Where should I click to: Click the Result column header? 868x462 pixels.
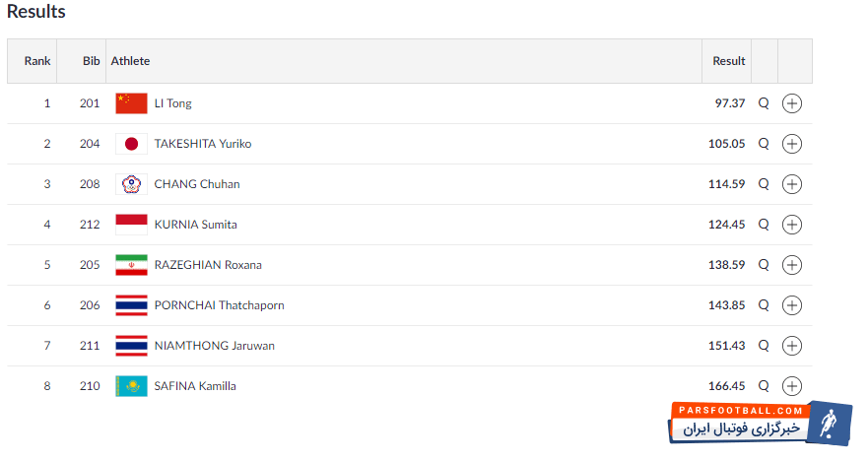(x=729, y=61)
